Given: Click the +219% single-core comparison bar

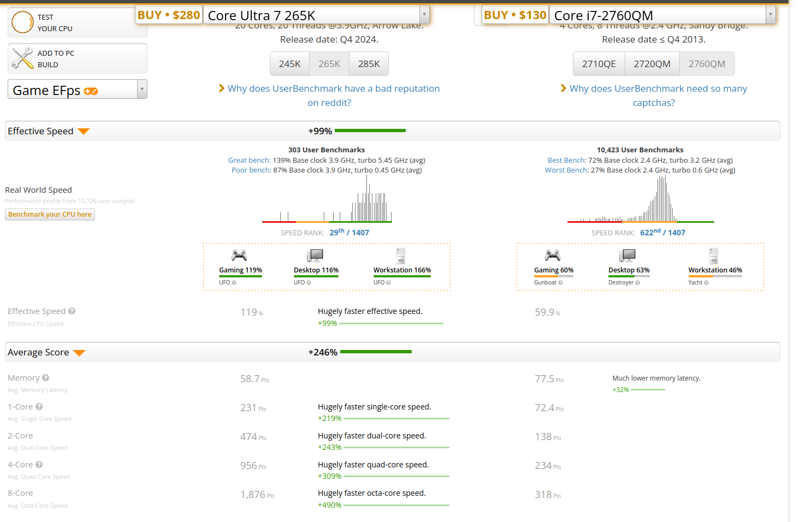Looking at the screenshot, I should click(x=396, y=418).
